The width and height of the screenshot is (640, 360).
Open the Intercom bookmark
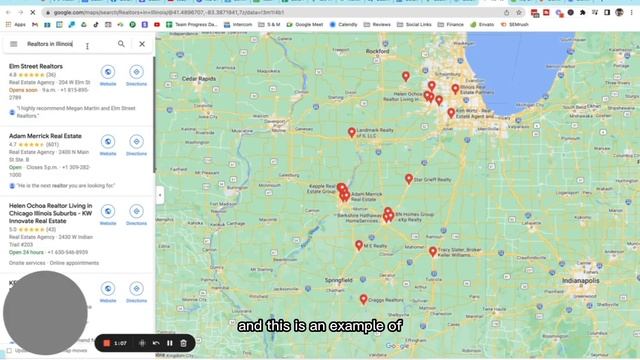point(238,24)
